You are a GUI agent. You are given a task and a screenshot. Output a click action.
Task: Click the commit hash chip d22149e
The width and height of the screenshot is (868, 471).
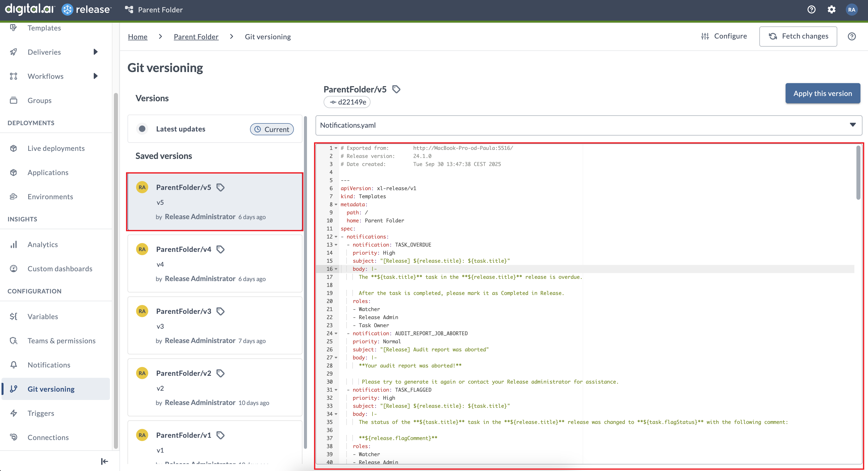coord(347,102)
